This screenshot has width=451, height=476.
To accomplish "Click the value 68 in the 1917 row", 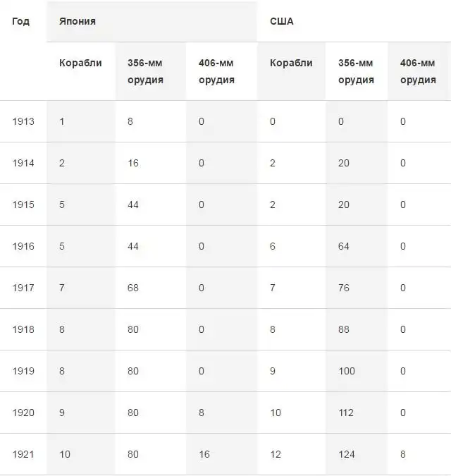I will point(133,288).
